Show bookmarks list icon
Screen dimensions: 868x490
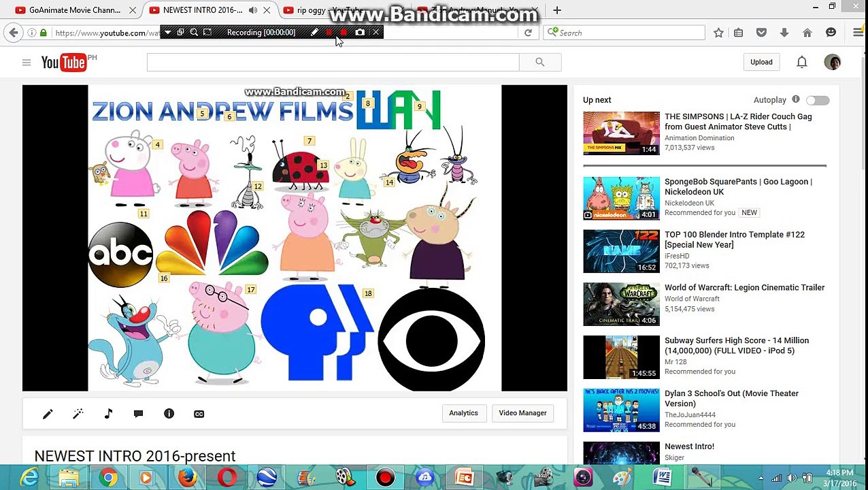click(x=738, y=33)
